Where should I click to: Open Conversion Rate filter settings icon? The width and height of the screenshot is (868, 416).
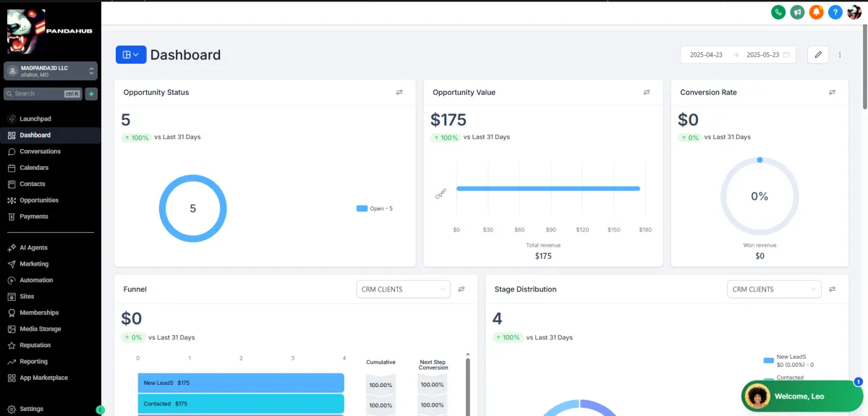tap(832, 93)
